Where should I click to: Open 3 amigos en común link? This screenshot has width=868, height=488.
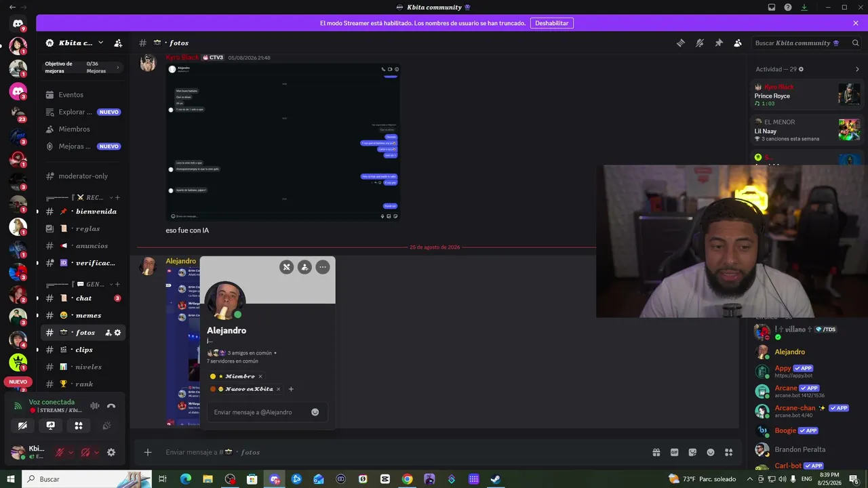tap(250, 353)
